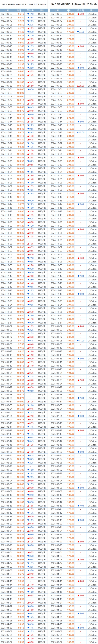Click the red up arrow beside 5.45
Screen dimensions: 98x644
point(28,82)
